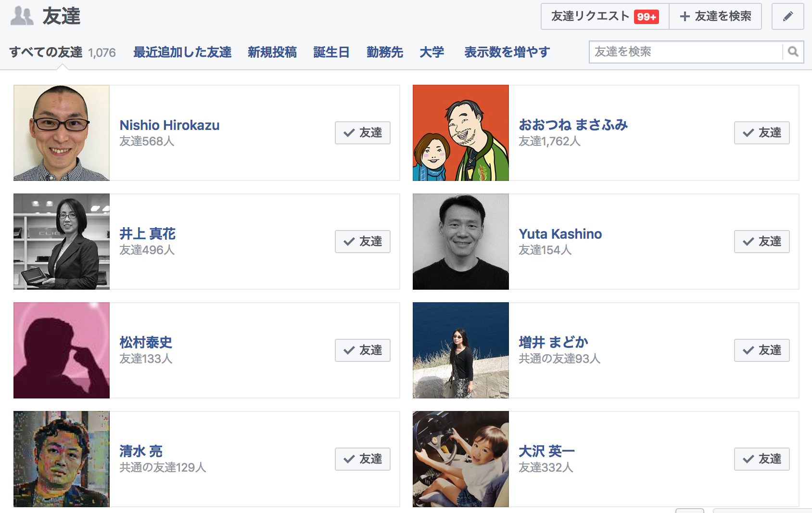
Task: Click the 友達リクエスト button
Action: [x=605, y=16]
